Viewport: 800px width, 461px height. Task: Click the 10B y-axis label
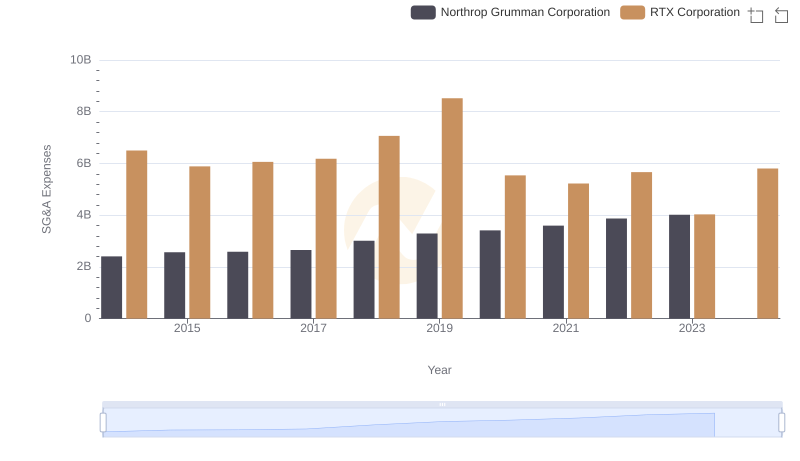(81, 60)
